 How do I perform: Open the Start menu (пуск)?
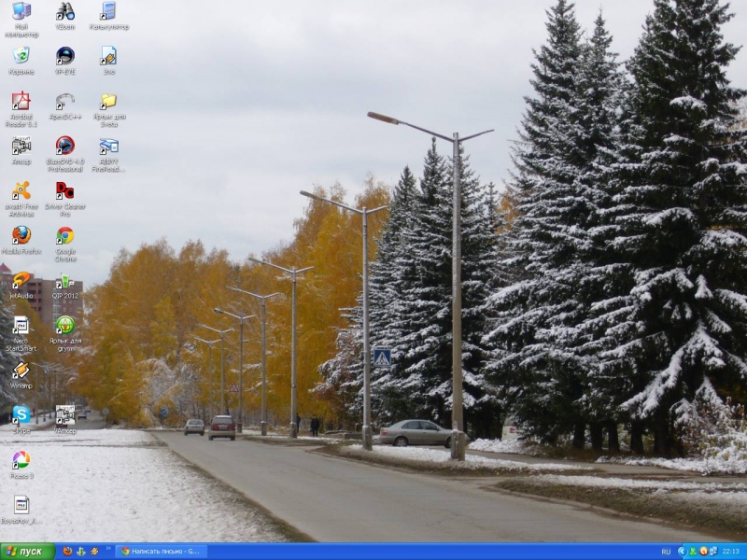click(28, 552)
